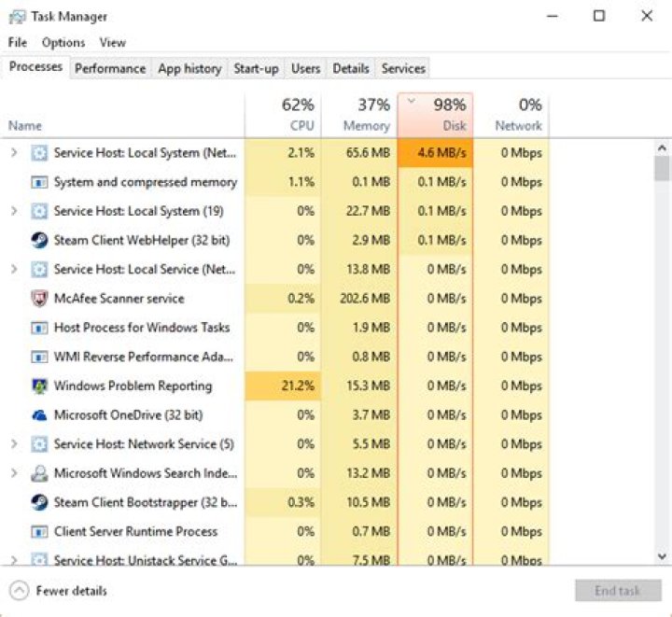
Task: Click the Host Process for Windows Tasks icon
Action: click(39, 329)
